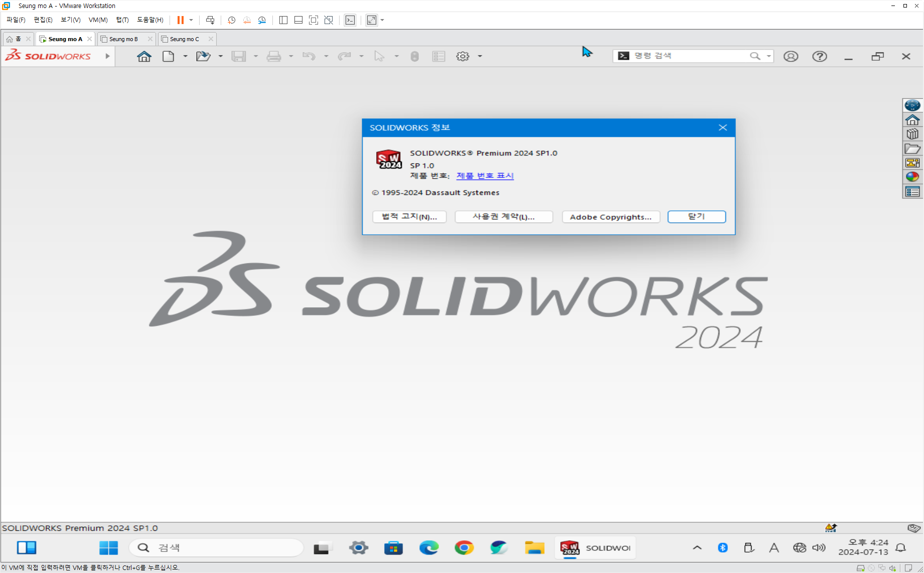Click 사용권 계약(L)... button

coord(504,217)
